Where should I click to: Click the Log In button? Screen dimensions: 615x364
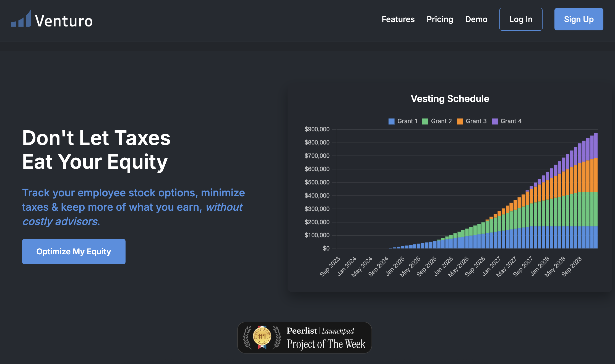(x=521, y=19)
